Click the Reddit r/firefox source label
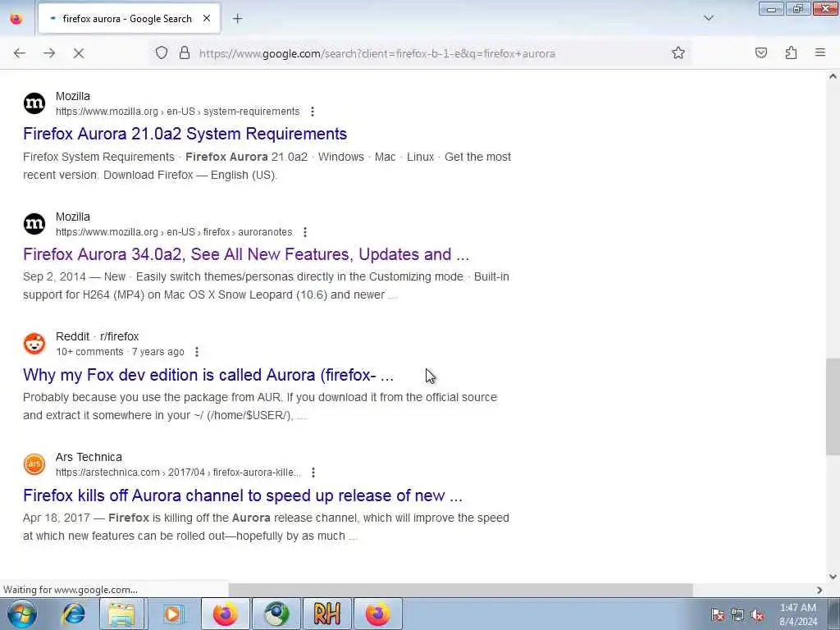Screen dimensions: 840x630 click(x=97, y=336)
